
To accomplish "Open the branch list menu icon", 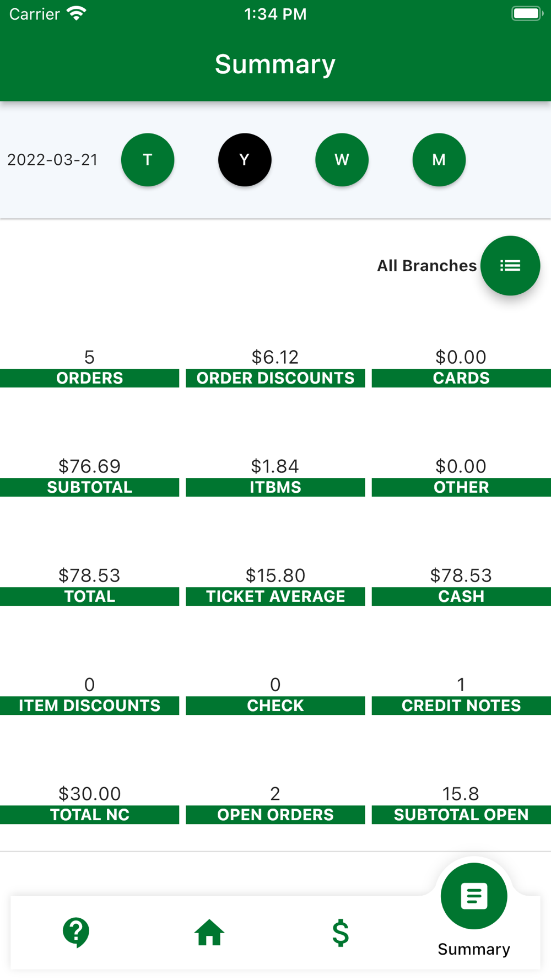I will point(510,266).
